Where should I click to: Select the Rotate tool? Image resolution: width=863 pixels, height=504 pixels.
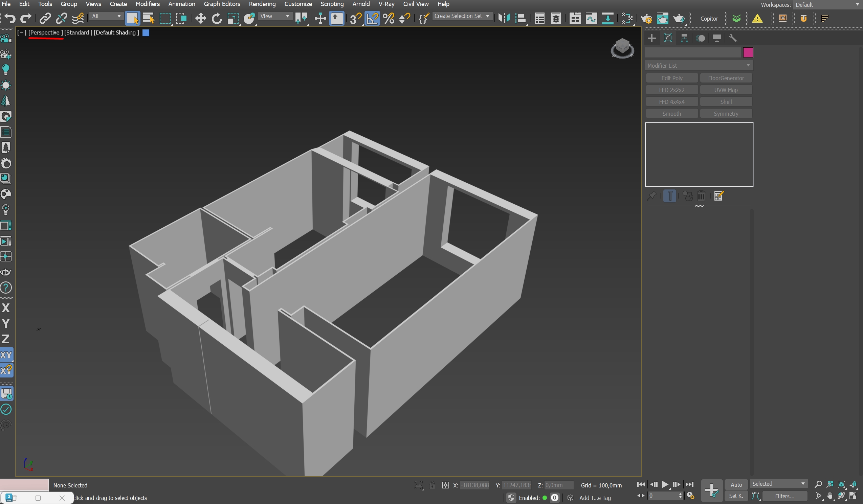tap(217, 18)
